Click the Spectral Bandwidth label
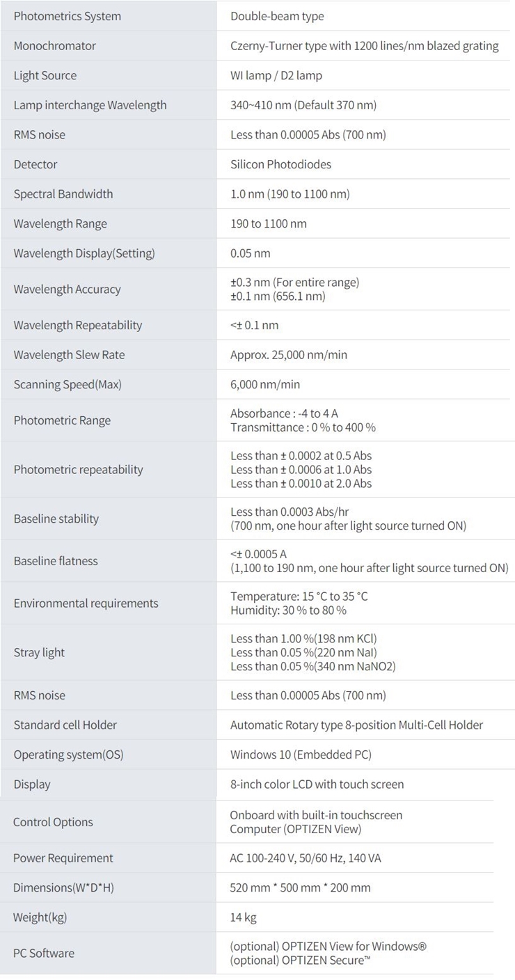515x980 pixels. click(x=63, y=194)
